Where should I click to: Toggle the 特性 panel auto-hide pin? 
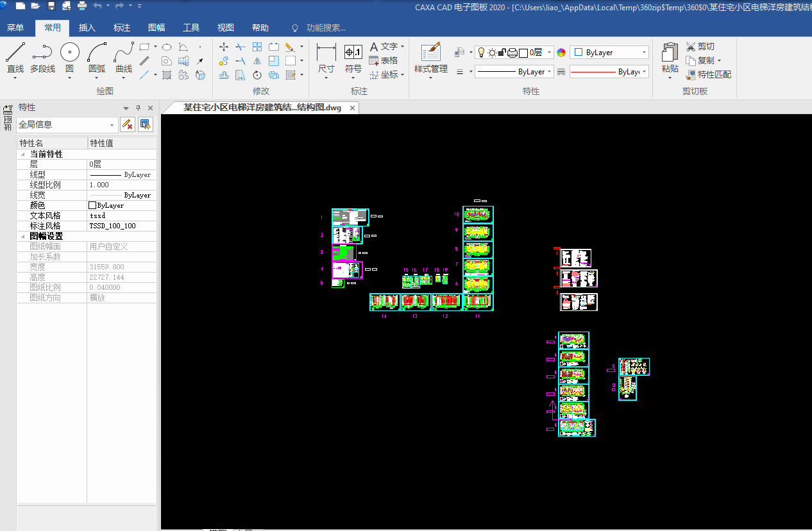(x=138, y=108)
